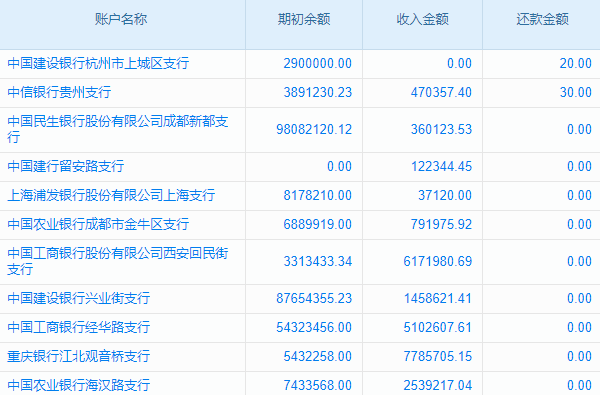The height and width of the screenshot is (395, 600).
Task: Open 中国工商银行经华路支行 account link
Action: point(78,327)
